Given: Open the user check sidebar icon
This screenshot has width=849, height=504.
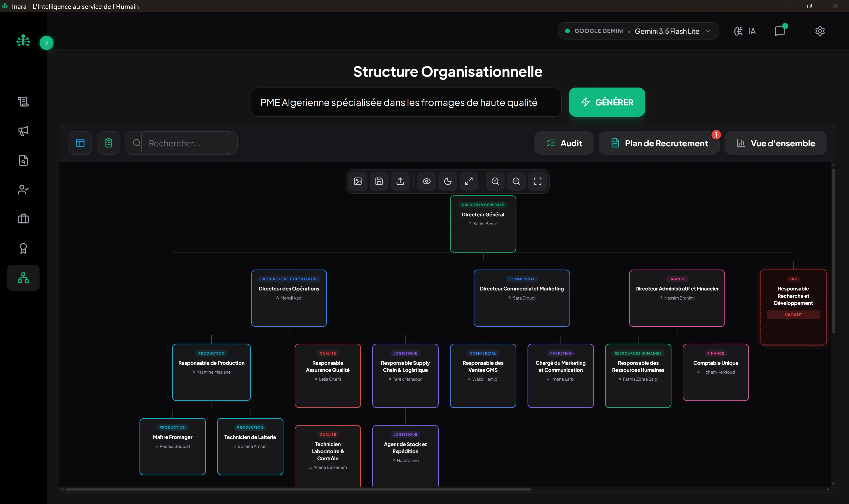Looking at the screenshot, I should pos(23,189).
